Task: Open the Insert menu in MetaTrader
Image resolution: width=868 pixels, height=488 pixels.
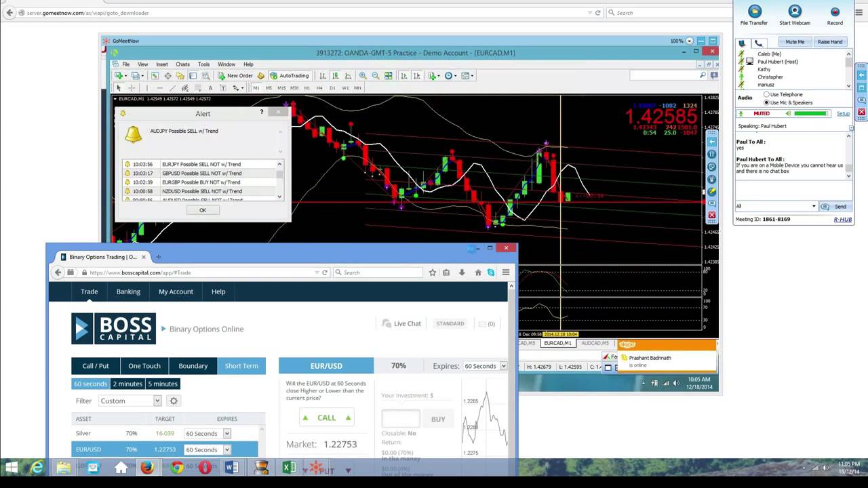Action: pyautogui.click(x=162, y=64)
